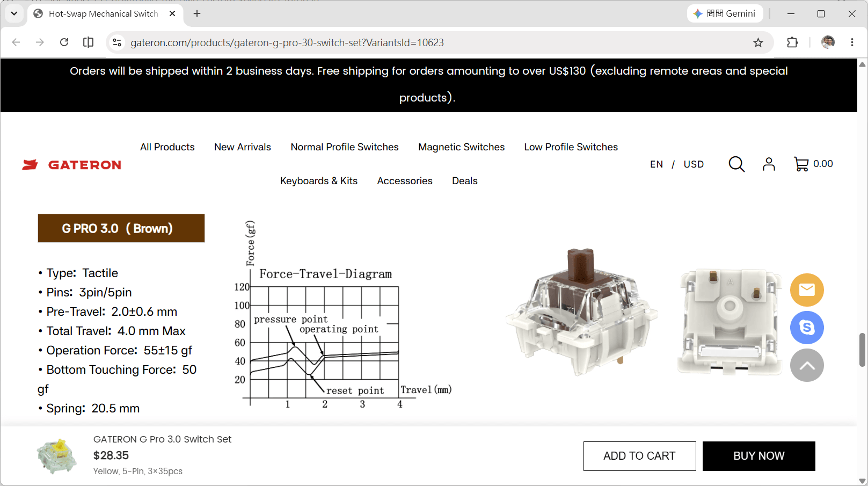Screen dimensions: 868x486
Task: Bookmark this page with the star icon
Action: tap(758, 42)
